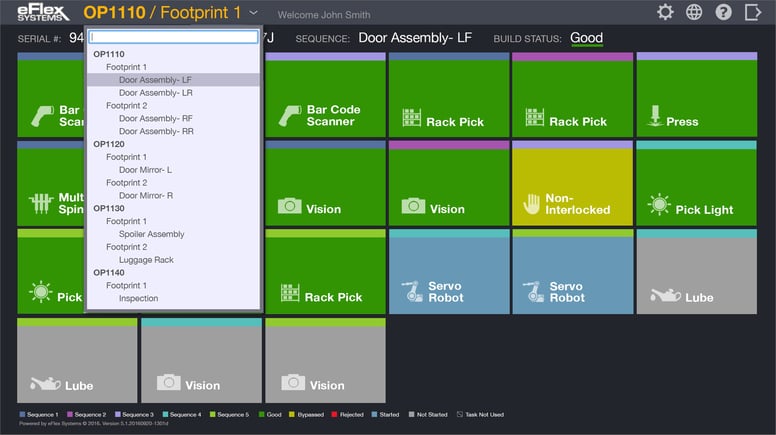The height and width of the screenshot is (435, 776).
Task: Select Door Mirror- L under OP1120
Action: (145, 170)
